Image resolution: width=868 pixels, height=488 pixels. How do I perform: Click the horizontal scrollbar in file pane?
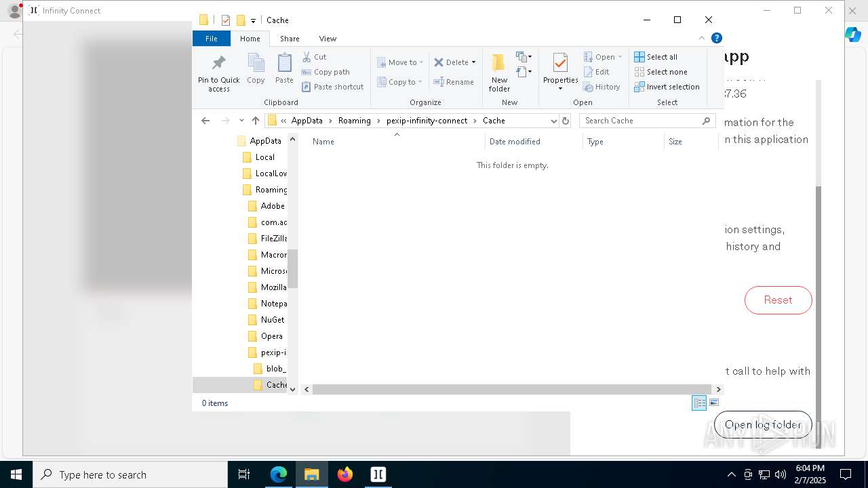point(512,389)
